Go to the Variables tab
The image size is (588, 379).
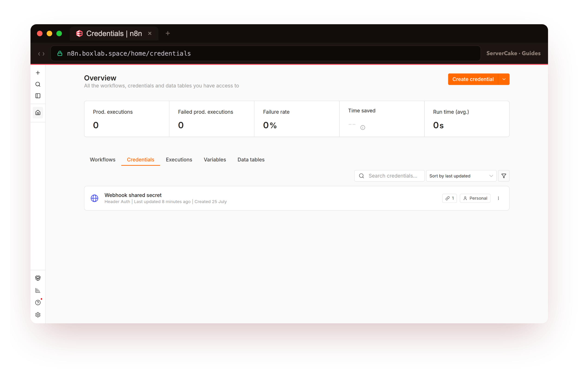click(x=215, y=160)
